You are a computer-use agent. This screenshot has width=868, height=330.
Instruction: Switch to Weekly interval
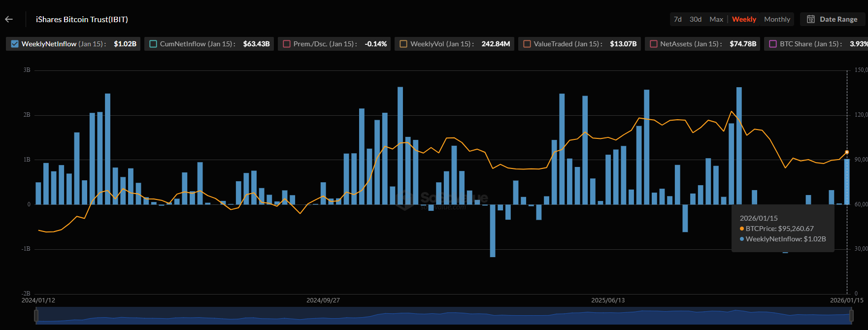coord(744,19)
